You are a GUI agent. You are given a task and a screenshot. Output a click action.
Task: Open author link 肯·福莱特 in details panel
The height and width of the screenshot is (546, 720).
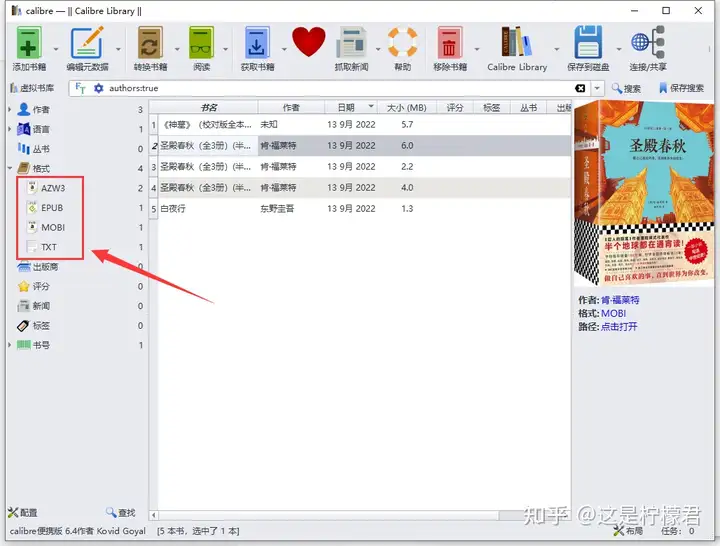tap(620, 300)
